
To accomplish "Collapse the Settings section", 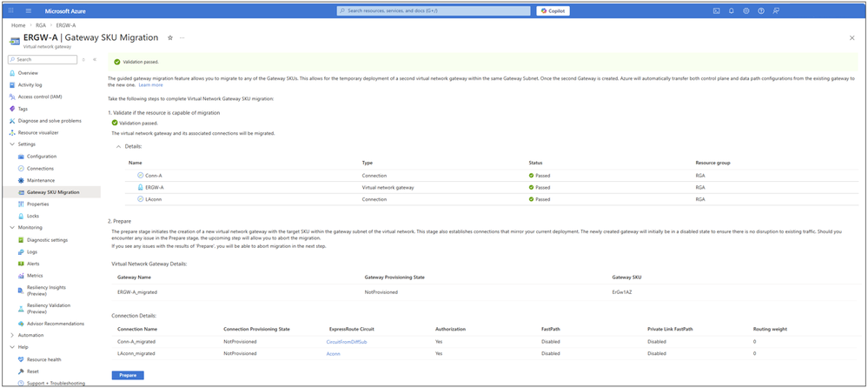I will [13, 144].
